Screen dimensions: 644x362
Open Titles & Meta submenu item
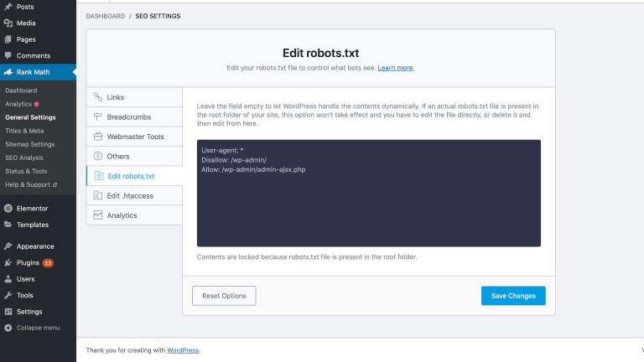[24, 131]
